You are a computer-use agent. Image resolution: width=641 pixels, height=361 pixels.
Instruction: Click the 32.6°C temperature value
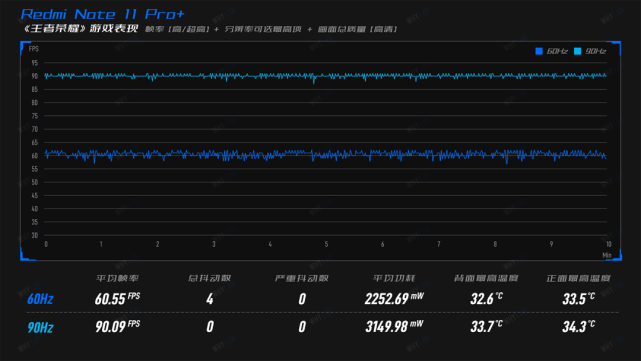(486, 298)
